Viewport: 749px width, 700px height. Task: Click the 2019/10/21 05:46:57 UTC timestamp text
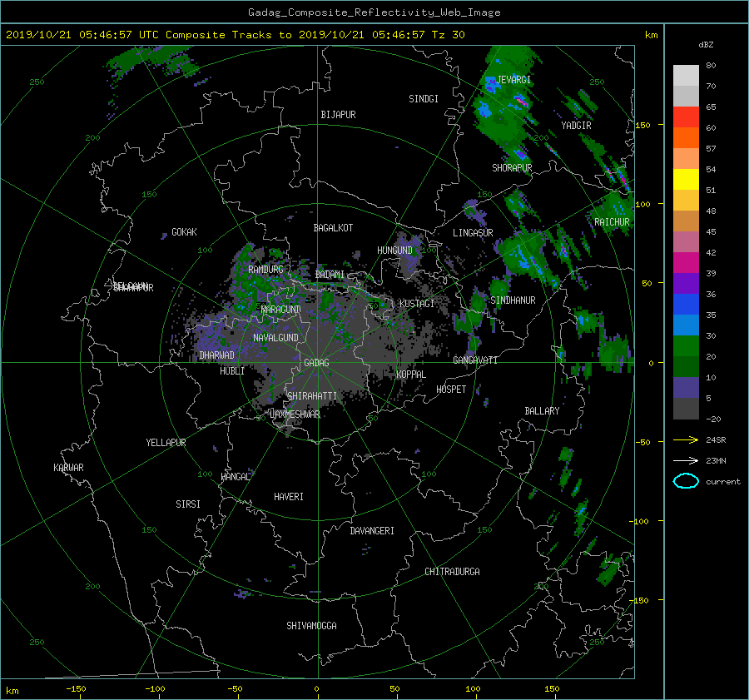click(82, 35)
